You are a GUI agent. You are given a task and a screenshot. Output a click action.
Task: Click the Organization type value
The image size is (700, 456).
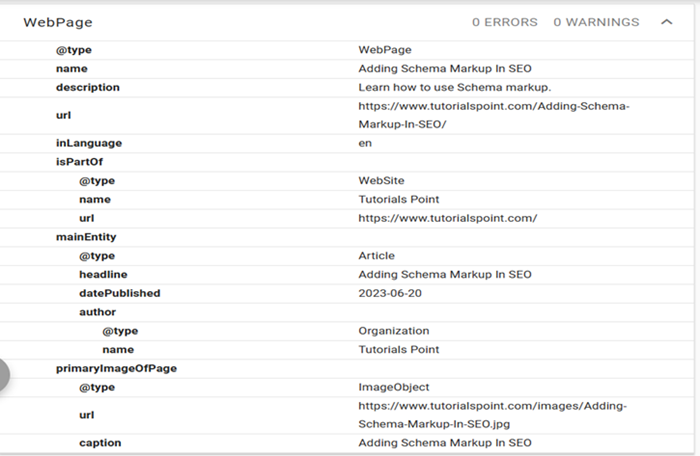(x=393, y=331)
